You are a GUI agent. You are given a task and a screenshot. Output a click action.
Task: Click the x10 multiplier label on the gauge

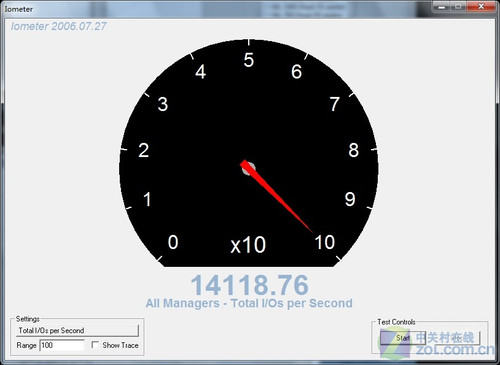(248, 245)
